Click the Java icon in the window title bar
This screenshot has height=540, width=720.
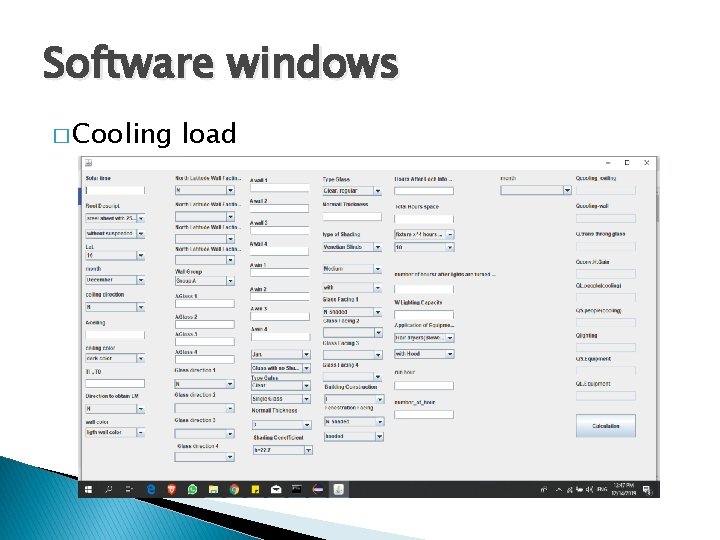coord(89,163)
